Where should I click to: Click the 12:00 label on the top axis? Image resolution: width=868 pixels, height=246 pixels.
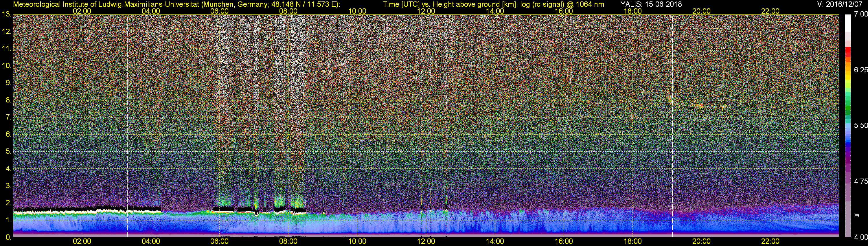pyautogui.click(x=426, y=11)
